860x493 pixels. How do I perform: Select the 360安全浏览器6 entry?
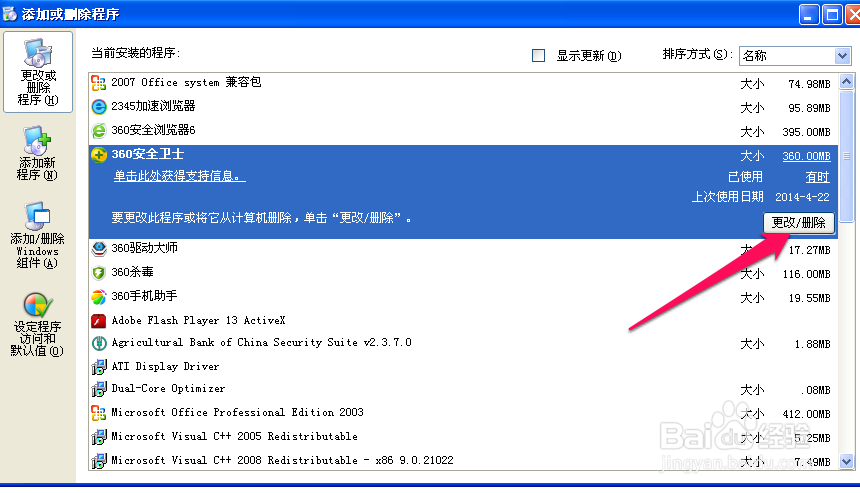(x=463, y=131)
